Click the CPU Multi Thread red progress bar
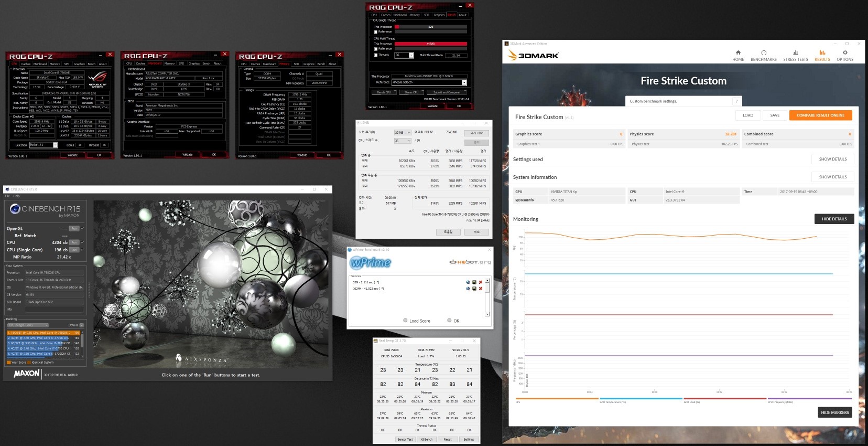 tap(431, 44)
